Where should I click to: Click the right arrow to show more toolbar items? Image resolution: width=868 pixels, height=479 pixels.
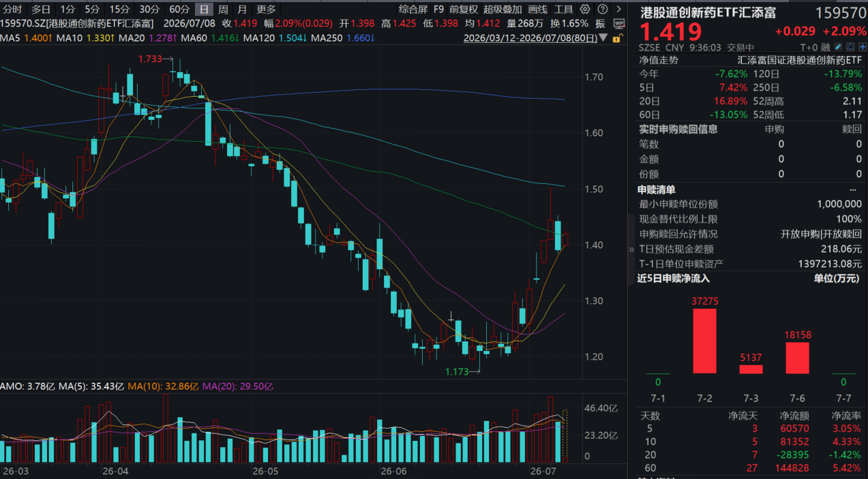tap(618, 9)
